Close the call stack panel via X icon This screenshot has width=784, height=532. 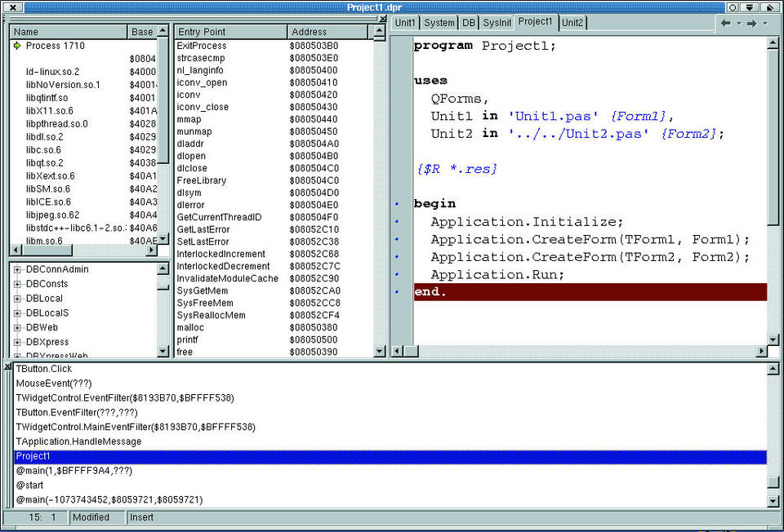click(x=7, y=366)
